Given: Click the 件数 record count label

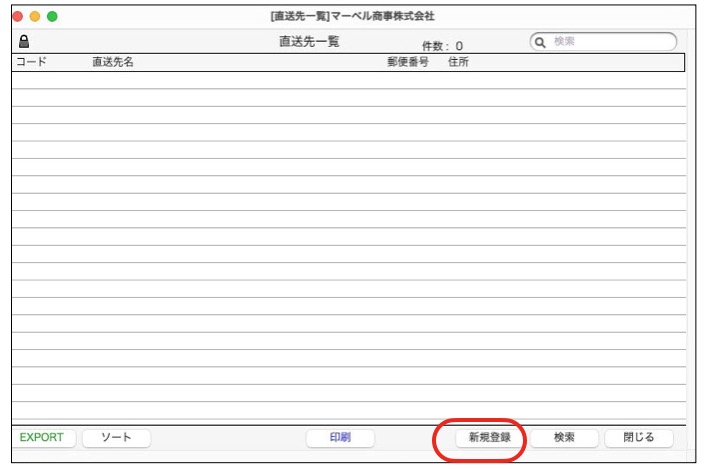Looking at the screenshot, I should (x=441, y=46).
